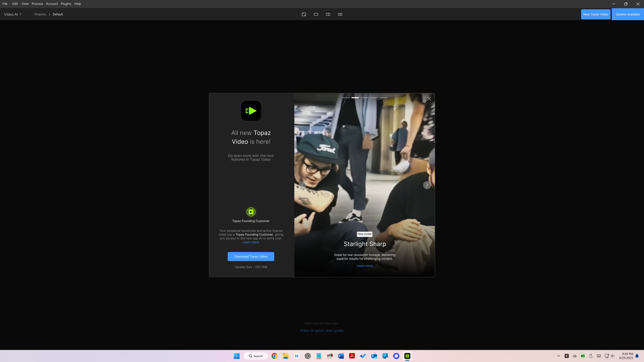Go to next slide with right arrow
Image resolution: width=644 pixels, height=362 pixels.
coord(427,185)
